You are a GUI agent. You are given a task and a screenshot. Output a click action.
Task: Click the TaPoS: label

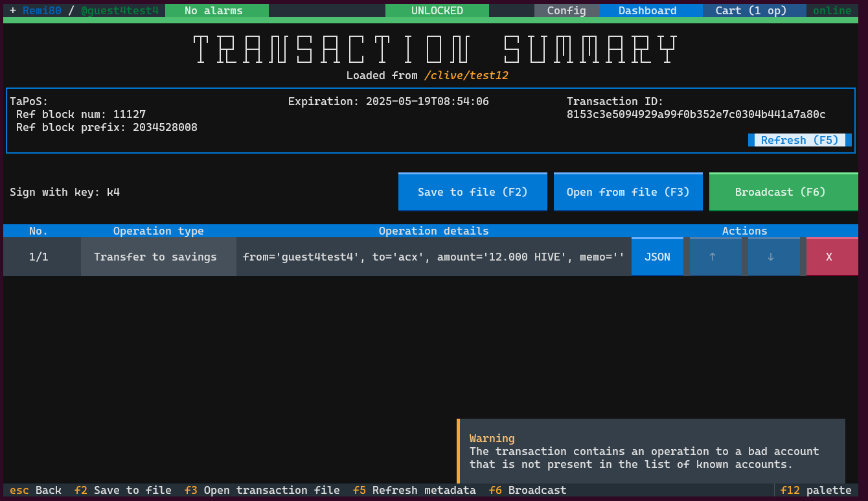coord(29,101)
